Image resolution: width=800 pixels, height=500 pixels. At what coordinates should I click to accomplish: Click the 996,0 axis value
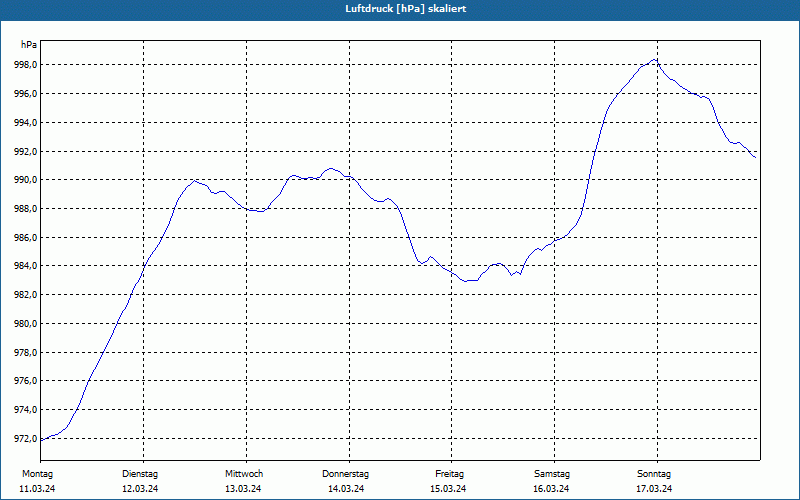26,94
